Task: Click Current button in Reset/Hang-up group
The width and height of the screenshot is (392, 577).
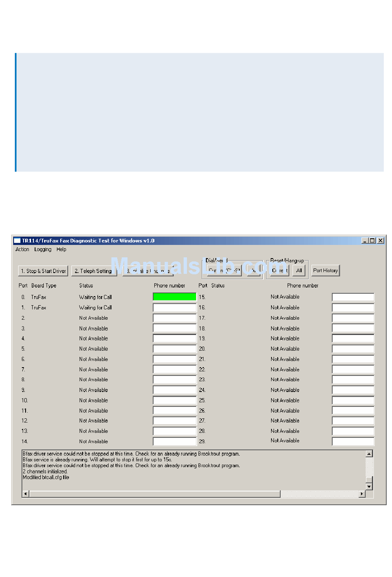Action: coord(280,271)
